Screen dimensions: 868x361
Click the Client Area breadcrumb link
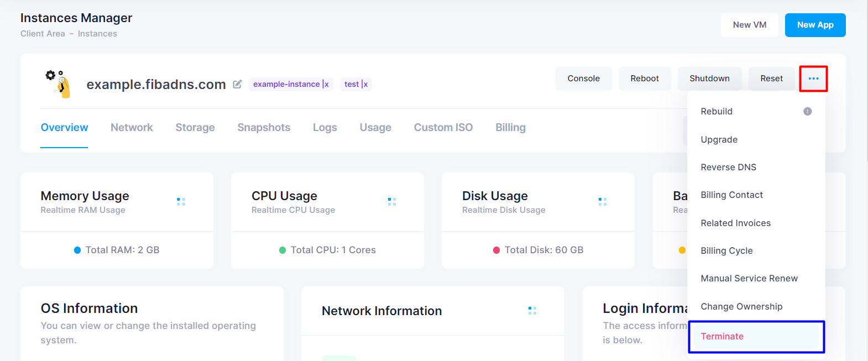(43, 34)
